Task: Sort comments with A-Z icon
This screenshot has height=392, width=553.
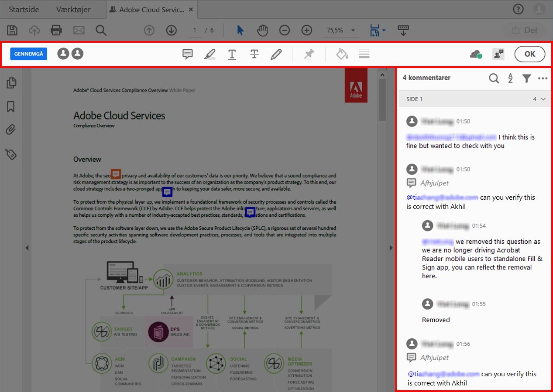Action: click(x=510, y=78)
